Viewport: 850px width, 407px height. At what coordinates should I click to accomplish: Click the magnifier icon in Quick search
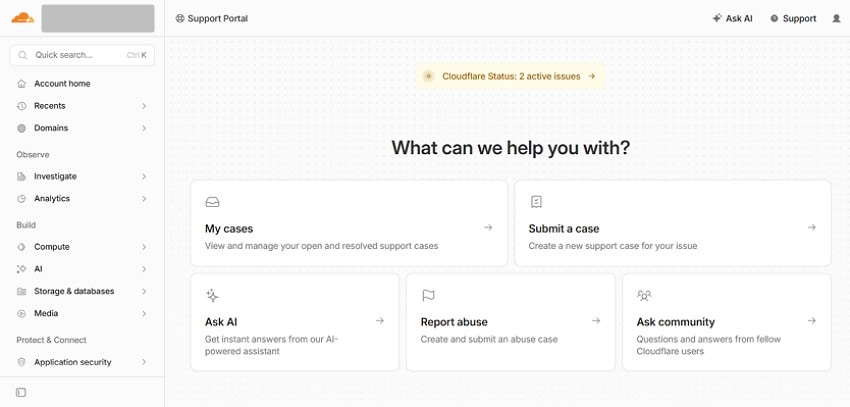click(23, 55)
